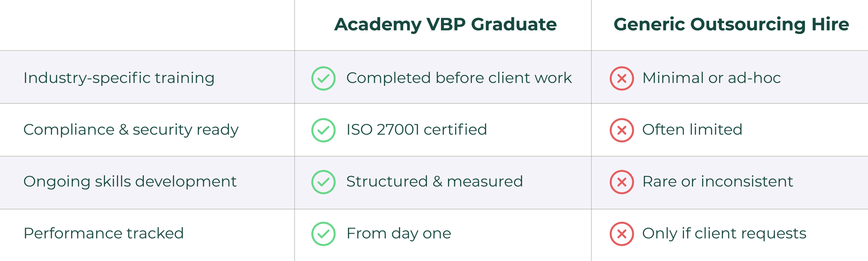Click the From day one text
The width and height of the screenshot is (868, 261).
click(398, 234)
